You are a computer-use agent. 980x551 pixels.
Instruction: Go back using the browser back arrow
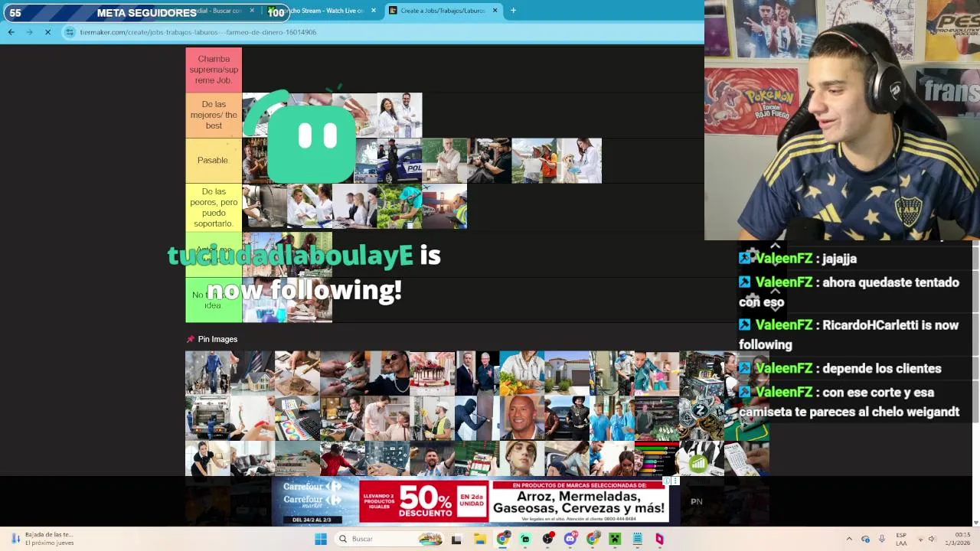click(11, 32)
